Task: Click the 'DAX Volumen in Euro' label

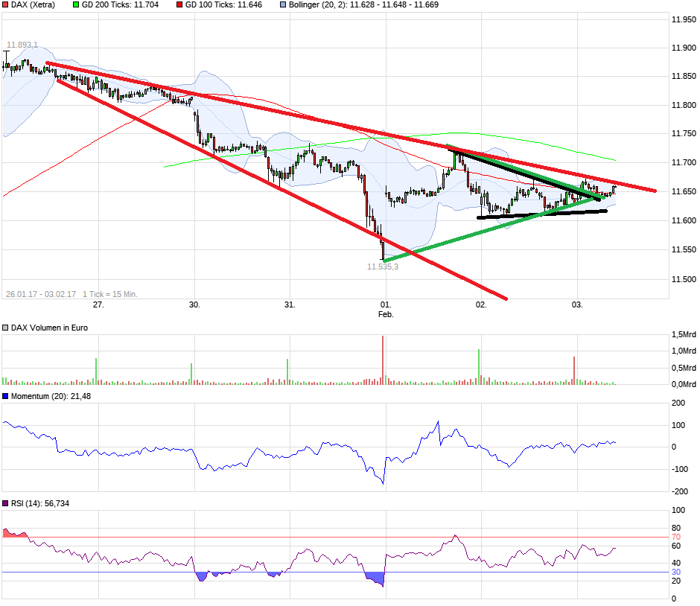Action: [x=50, y=328]
